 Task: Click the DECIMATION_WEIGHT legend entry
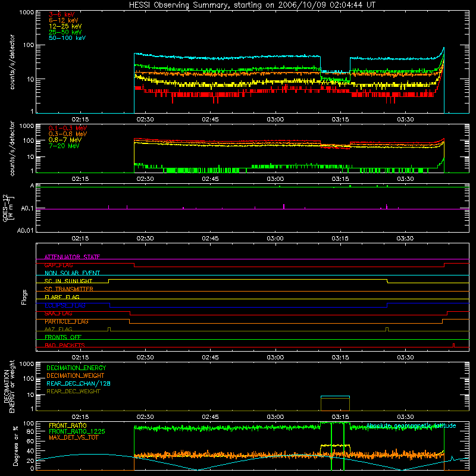[x=76, y=375]
